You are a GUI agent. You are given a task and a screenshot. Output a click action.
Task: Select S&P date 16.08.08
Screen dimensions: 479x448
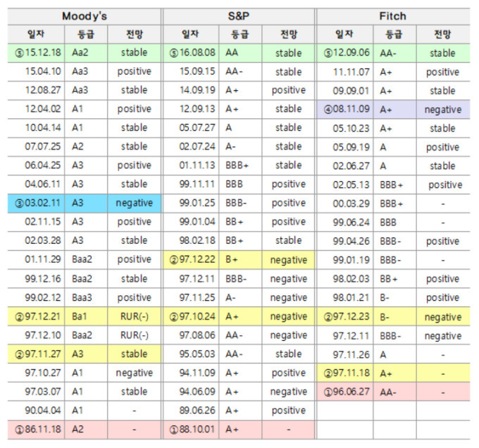pos(191,53)
